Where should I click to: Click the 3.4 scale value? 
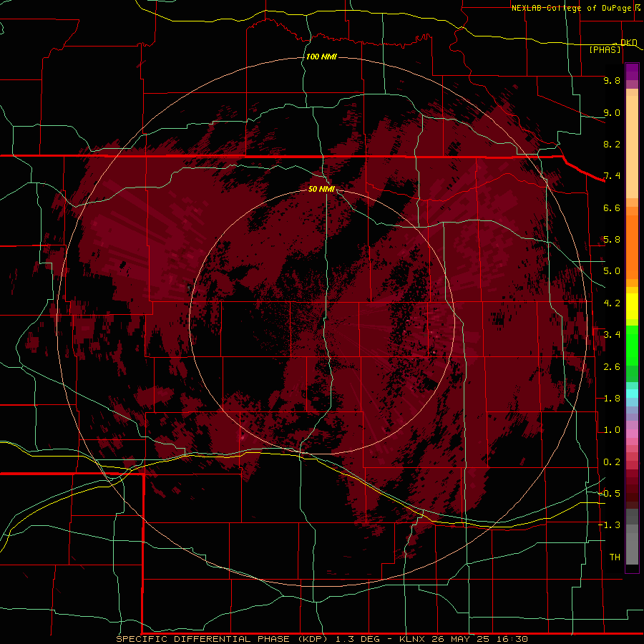pyautogui.click(x=612, y=335)
